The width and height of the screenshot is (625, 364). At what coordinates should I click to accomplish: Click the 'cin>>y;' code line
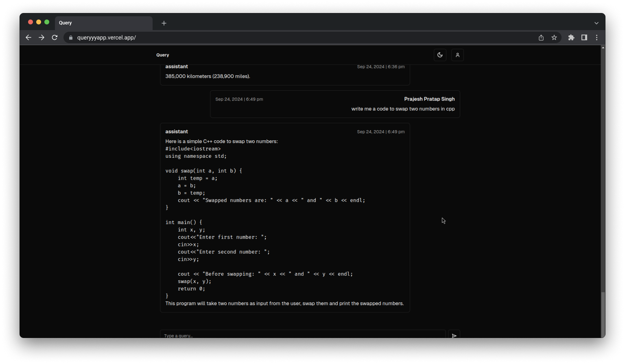point(188,259)
